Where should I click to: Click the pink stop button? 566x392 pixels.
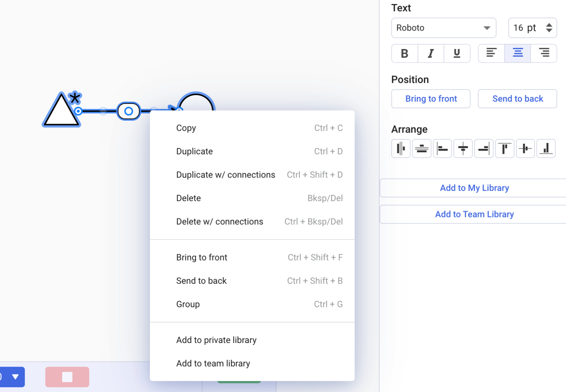(67, 377)
